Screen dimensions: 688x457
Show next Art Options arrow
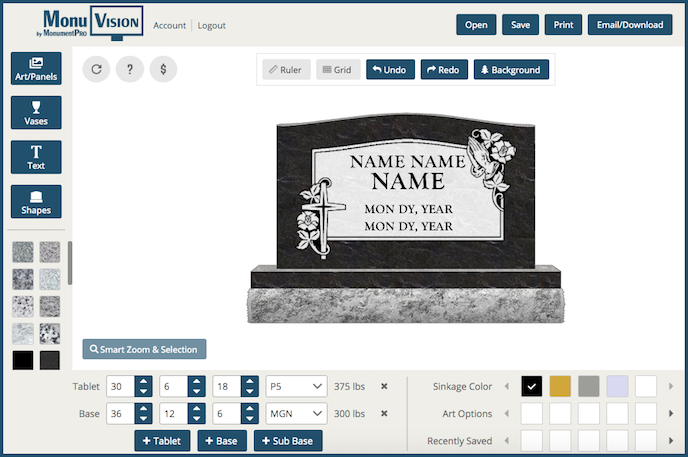[671, 414]
